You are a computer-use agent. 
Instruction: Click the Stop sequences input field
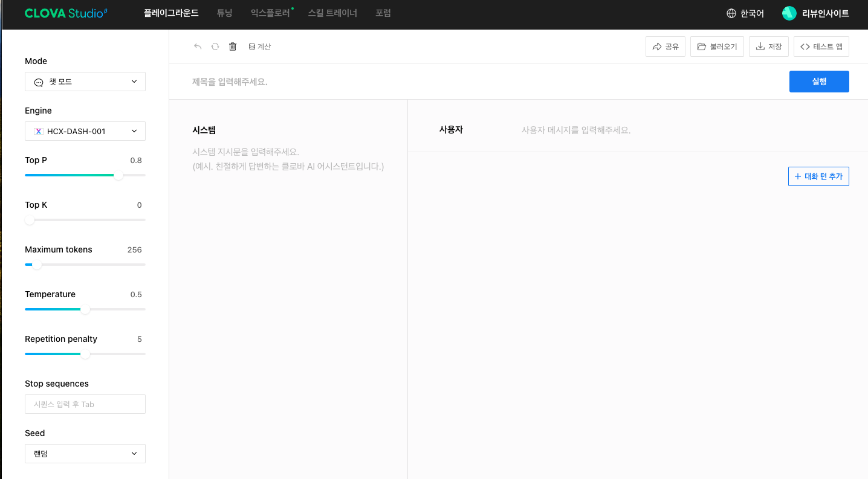click(x=85, y=404)
